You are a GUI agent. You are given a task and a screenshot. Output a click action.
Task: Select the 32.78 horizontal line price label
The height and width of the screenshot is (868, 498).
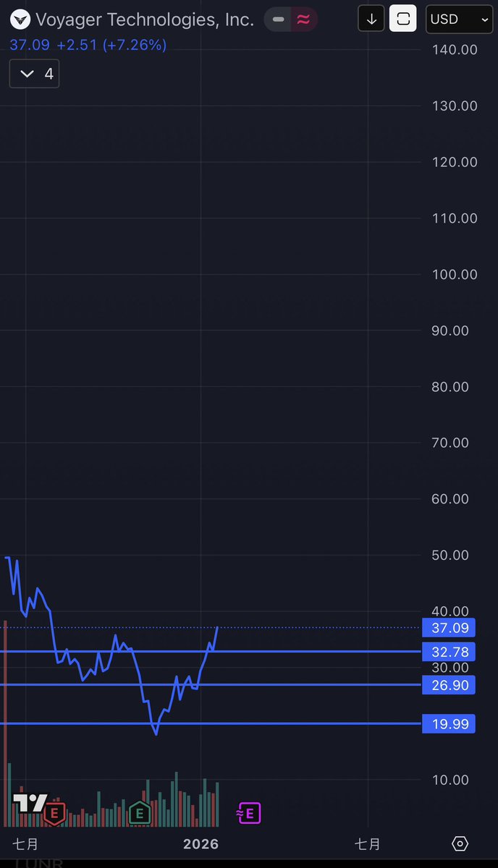[x=450, y=652]
